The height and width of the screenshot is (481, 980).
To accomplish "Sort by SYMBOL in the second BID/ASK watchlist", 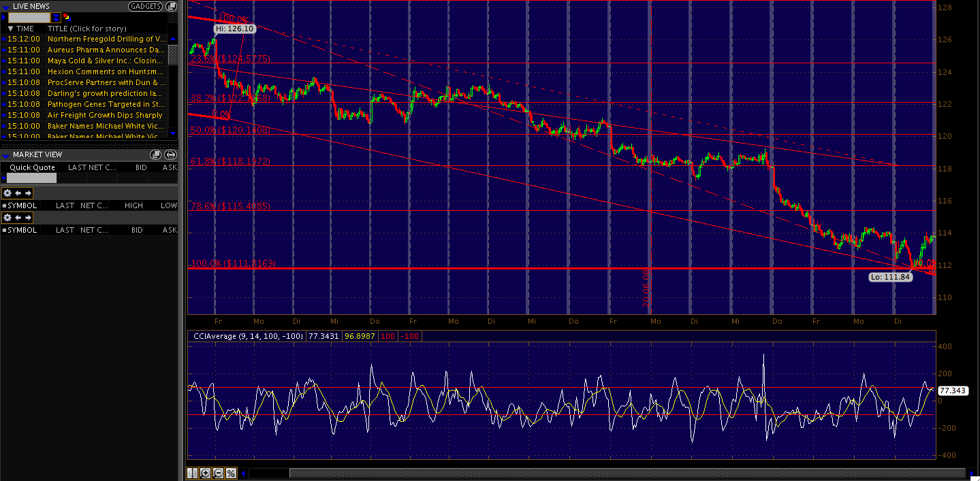I will (x=22, y=230).
